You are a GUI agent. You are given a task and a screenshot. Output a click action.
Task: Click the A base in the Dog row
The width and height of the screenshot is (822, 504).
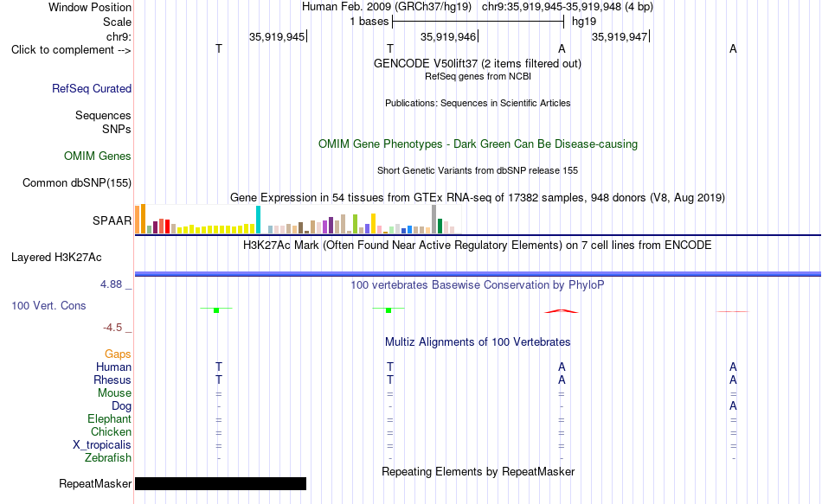(x=733, y=406)
